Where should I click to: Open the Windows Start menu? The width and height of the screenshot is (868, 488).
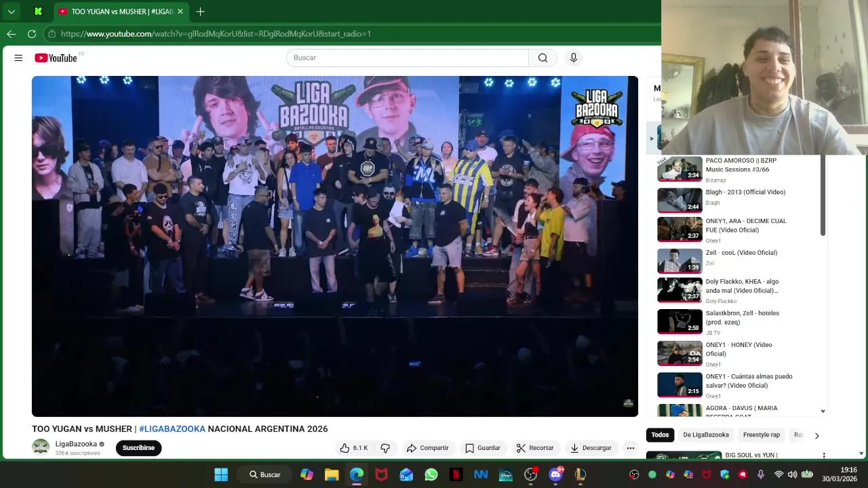[221, 474]
